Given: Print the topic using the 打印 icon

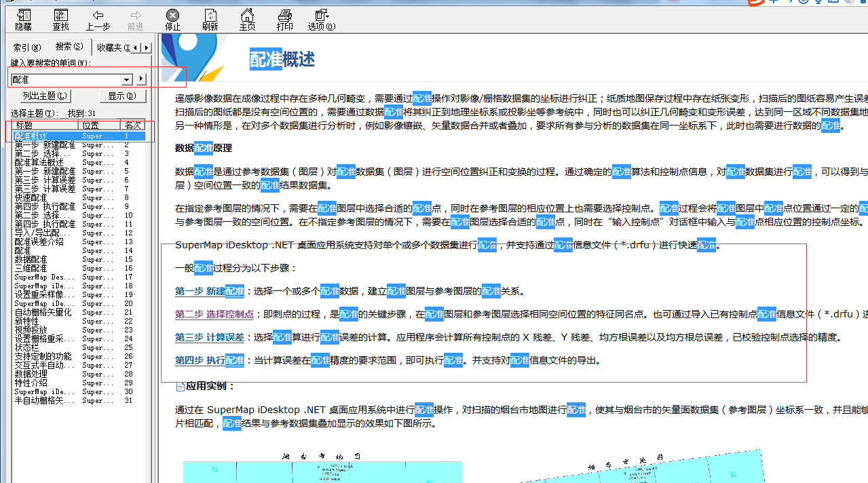Looking at the screenshot, I should [284, 20].
